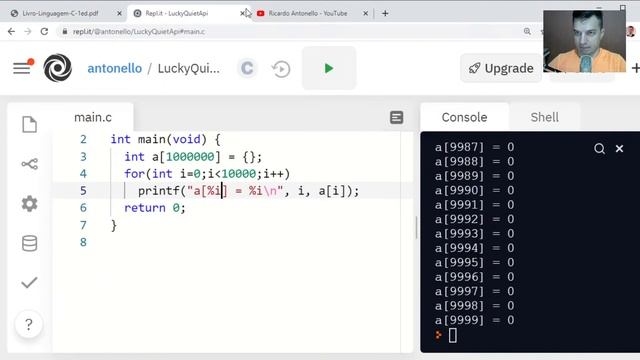The width and height of the screenshot is (640, 360).
Task: Go forward in browser history
Action: tap(28, 31)
